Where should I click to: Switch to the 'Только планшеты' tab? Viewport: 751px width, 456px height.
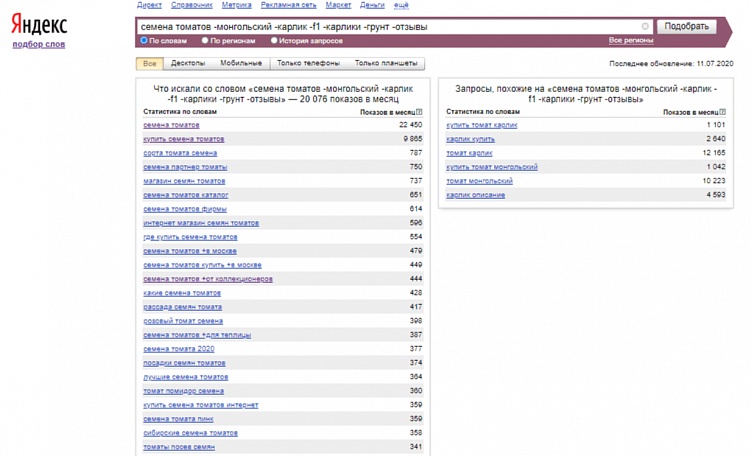point(386,63)
